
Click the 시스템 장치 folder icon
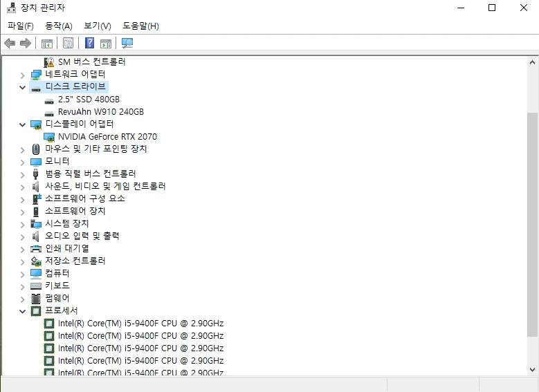[36, 224]
